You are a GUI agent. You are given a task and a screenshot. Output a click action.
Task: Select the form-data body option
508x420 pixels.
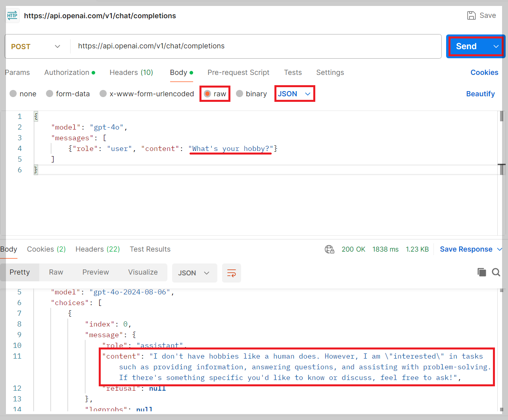[50, 94]
